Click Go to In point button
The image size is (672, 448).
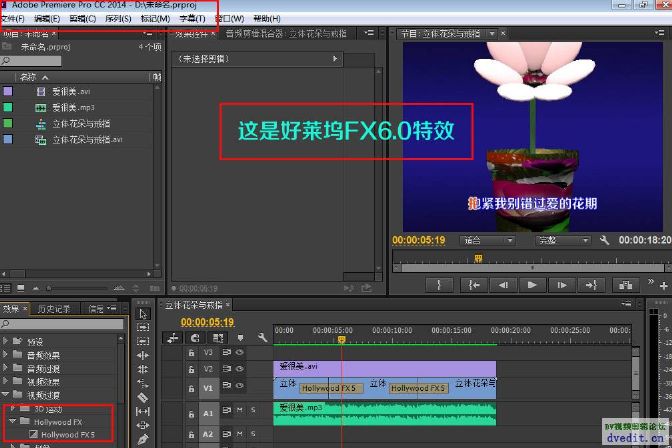[474, 285]
